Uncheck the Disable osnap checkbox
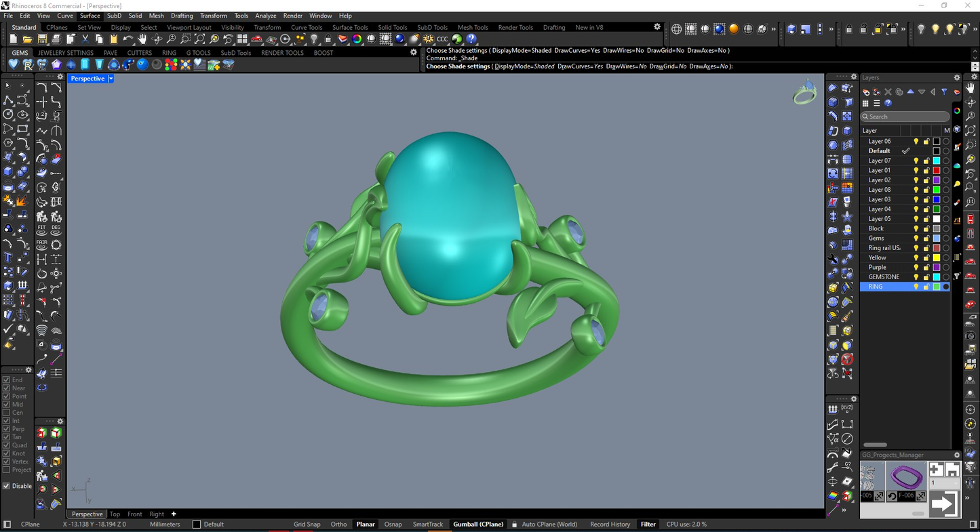The width and height of the screenshot is (980, 532). (x=7, y=486)
